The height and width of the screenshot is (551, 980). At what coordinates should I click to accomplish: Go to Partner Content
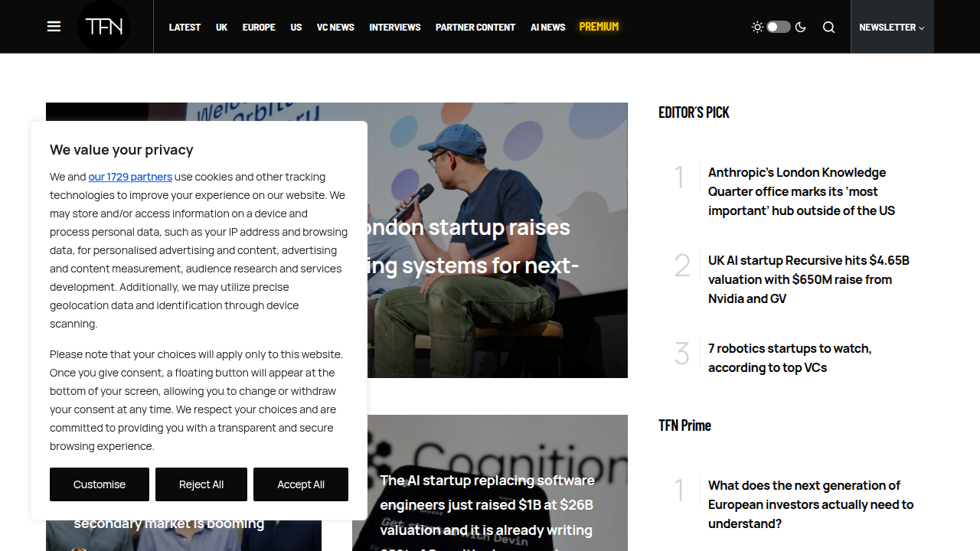coord(475,27)
